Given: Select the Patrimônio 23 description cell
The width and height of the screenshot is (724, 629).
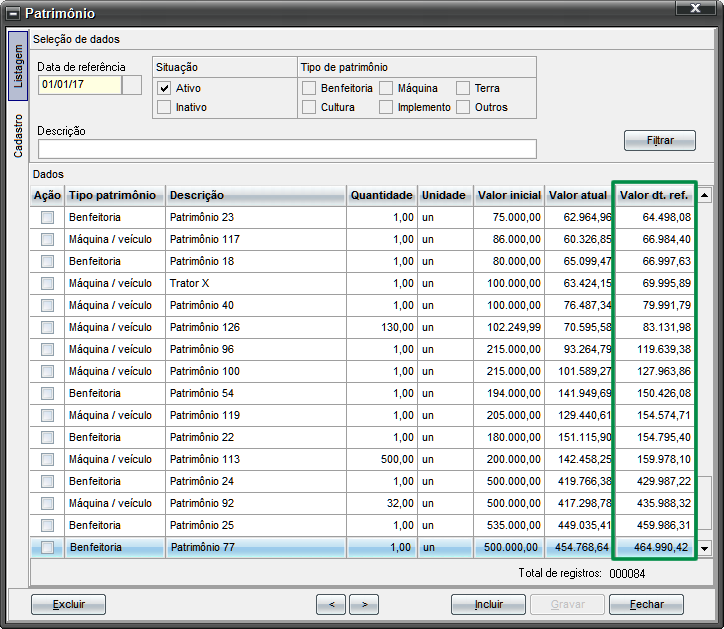Looking at the screenshot, I should tap(256, 217).
